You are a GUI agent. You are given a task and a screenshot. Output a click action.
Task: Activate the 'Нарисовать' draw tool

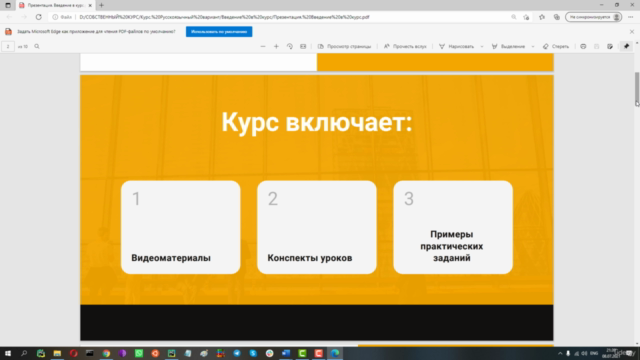[x=456, y=47]
